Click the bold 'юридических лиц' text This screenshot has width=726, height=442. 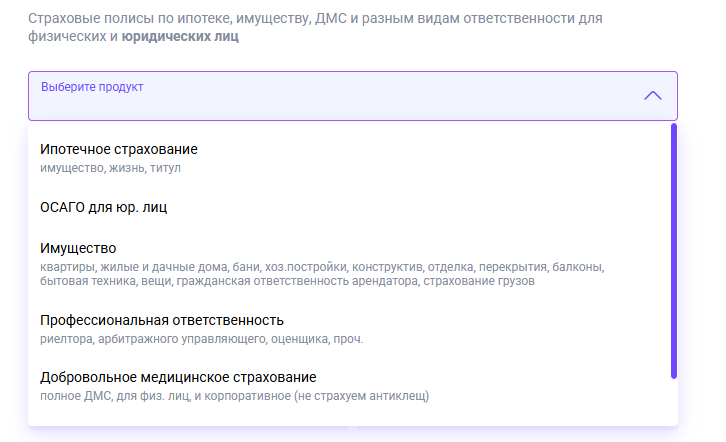tap(180, 36)
